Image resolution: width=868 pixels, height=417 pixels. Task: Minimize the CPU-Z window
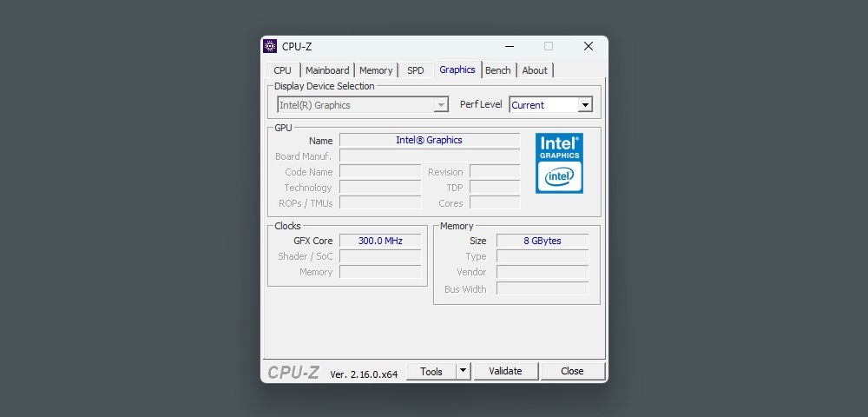click(x=509, y=47)
